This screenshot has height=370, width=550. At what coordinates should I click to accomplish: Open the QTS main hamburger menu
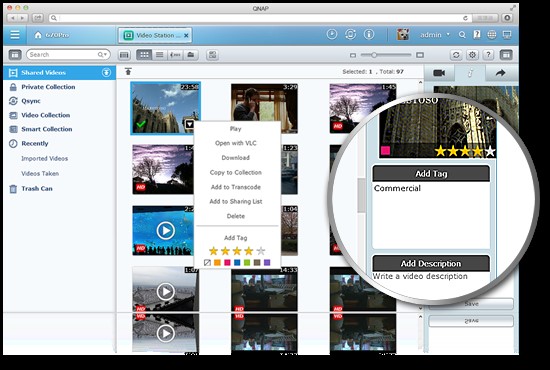tap(15, 35)
